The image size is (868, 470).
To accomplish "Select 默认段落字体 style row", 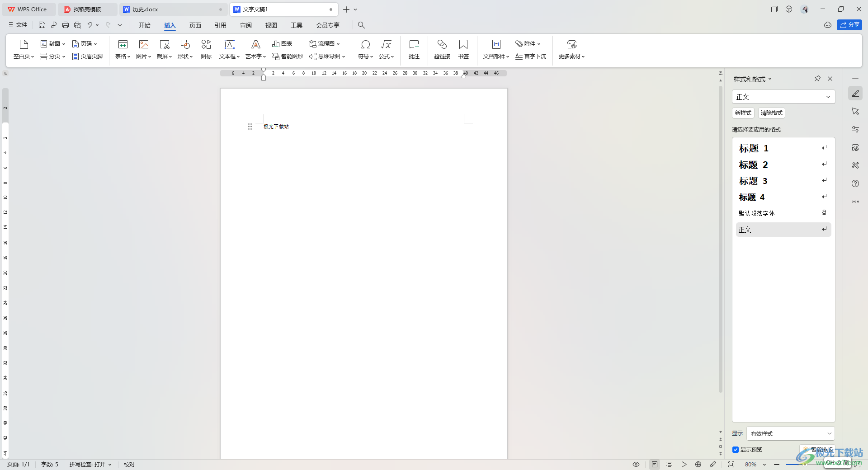I will 783,213.
